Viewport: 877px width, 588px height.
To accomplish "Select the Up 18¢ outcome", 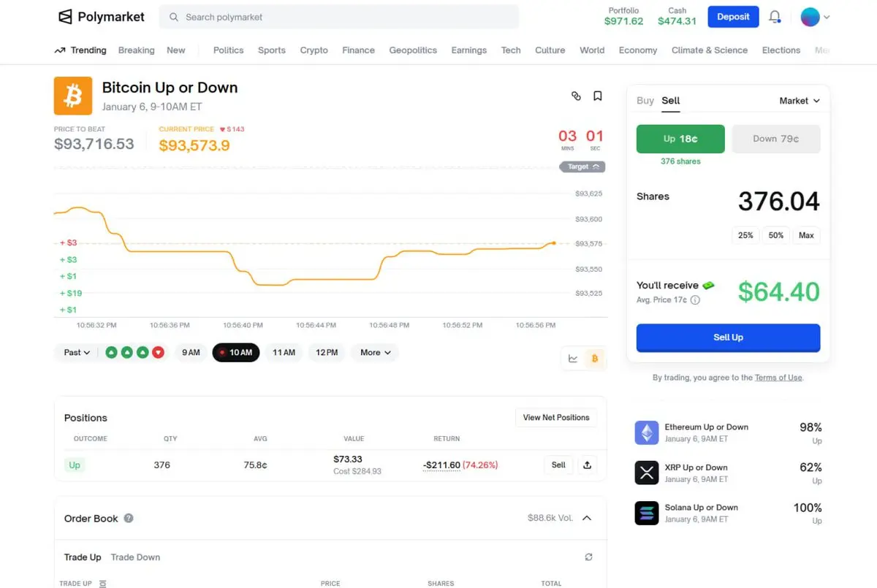I will tap(680, 139).
